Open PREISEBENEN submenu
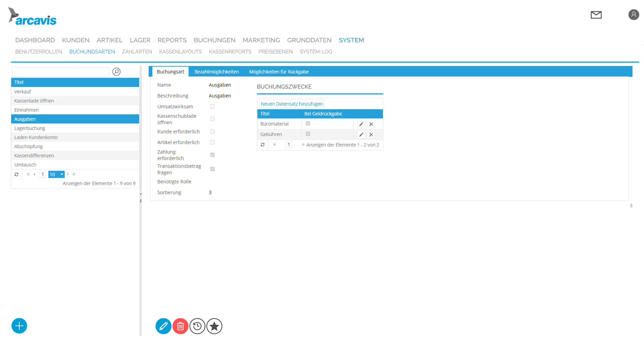 (x=276, y=52)
